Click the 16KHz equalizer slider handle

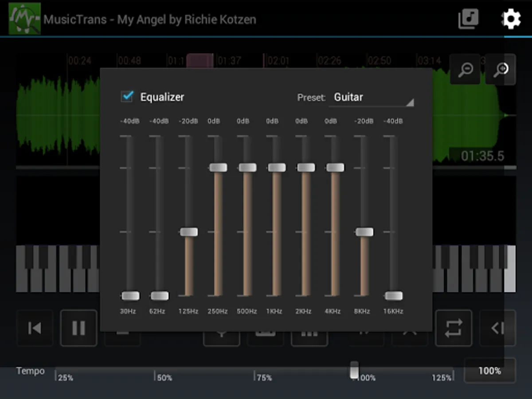click(394, 296)
